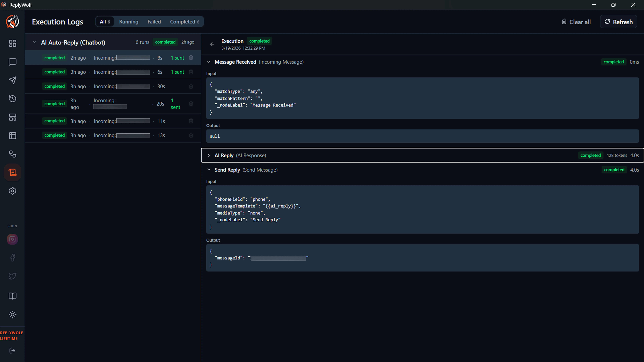The width and height of the screenshot is (644, 362).
Task: Delete the 6s run with trash icon
Action: tap(191, 72)
